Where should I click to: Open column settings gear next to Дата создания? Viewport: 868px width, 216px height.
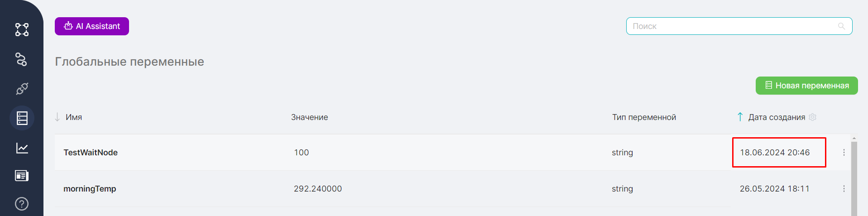pos(813,117)
